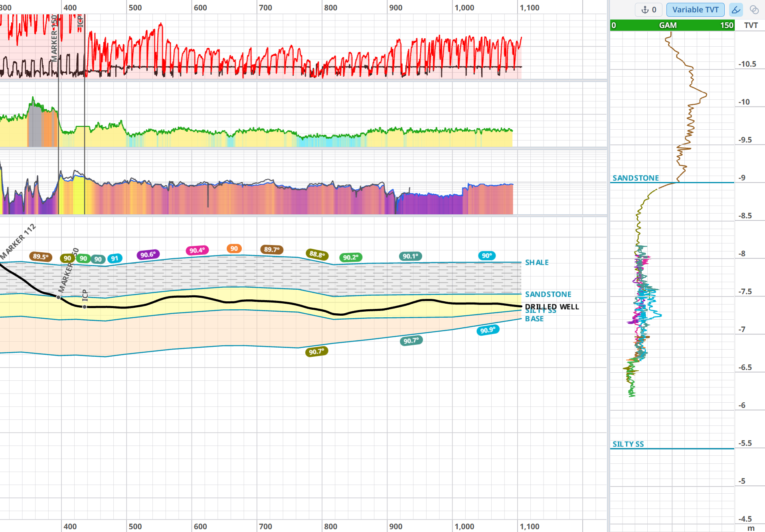Click the -4.5 value on the TVT scale
Viewport: 765px width, 532px height.
pos(745,519)
